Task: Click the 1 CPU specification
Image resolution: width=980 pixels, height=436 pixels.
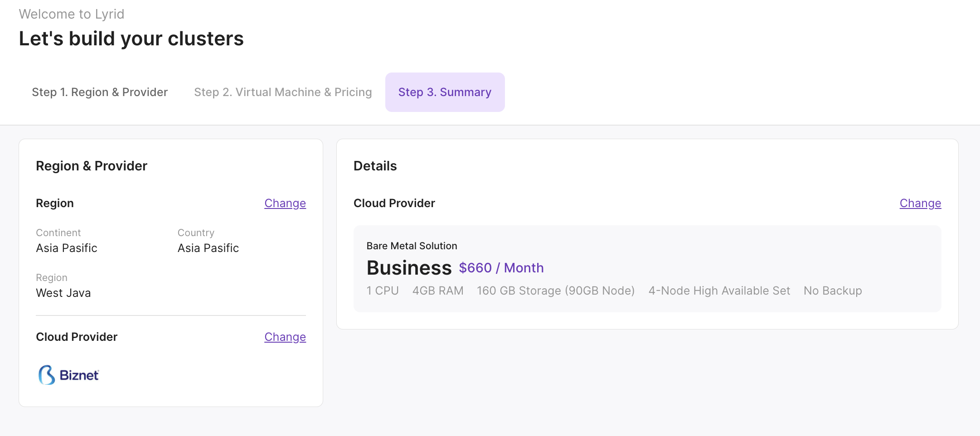Action: pos(383,291)
